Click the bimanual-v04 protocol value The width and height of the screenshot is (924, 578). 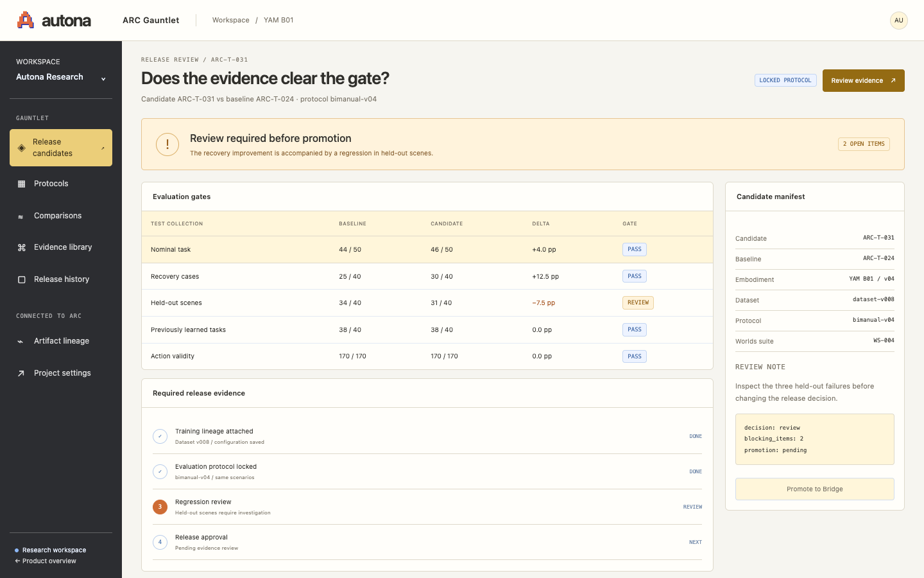[873, 320]
